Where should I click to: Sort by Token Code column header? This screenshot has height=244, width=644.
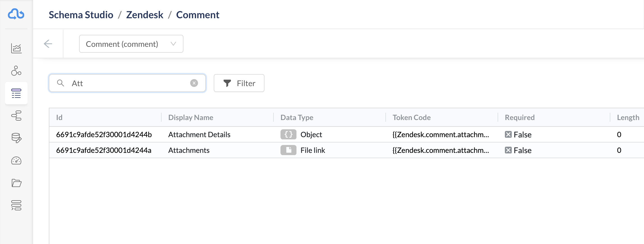click(411, 117)
